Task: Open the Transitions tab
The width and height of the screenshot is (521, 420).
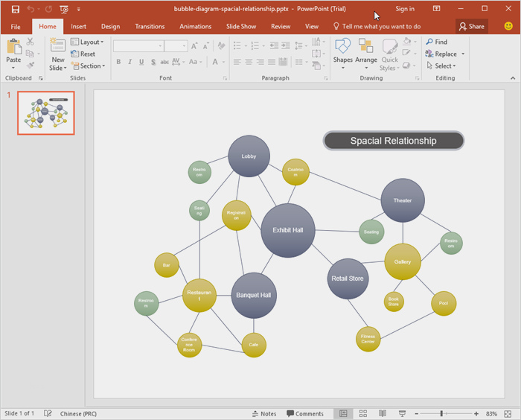Action: (x=150, y=26)
